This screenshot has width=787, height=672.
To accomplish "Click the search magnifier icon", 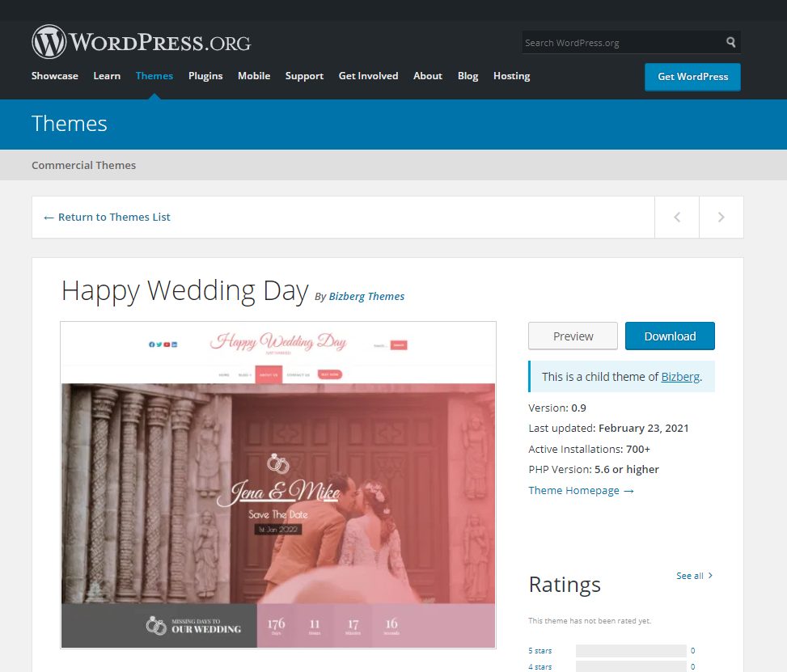I will click(731, 42).
